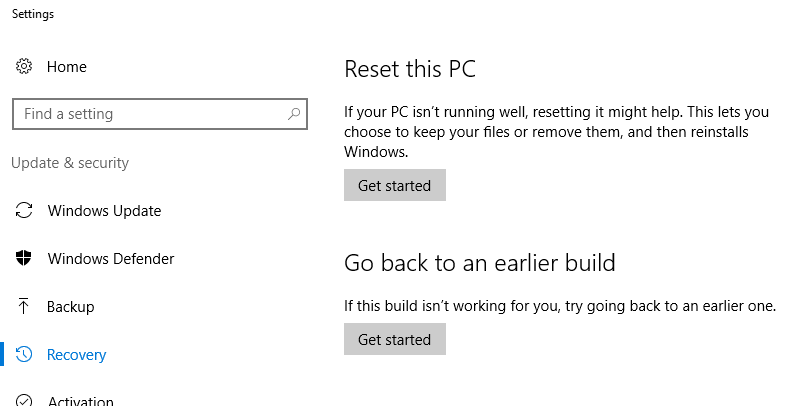Viewport: 793px width, 406px height.
Task: Click the Update & security category header
Action: pos(70,163)
